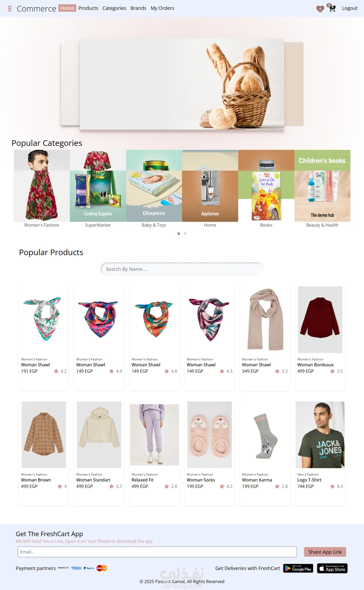
Task: Select the first category carousel dot
Action: 179,234
